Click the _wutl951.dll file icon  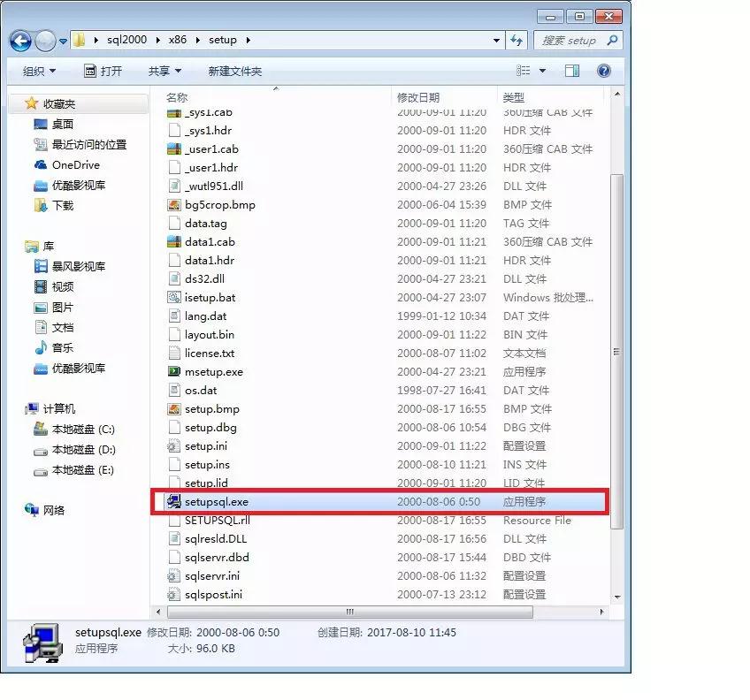(174, 186)
